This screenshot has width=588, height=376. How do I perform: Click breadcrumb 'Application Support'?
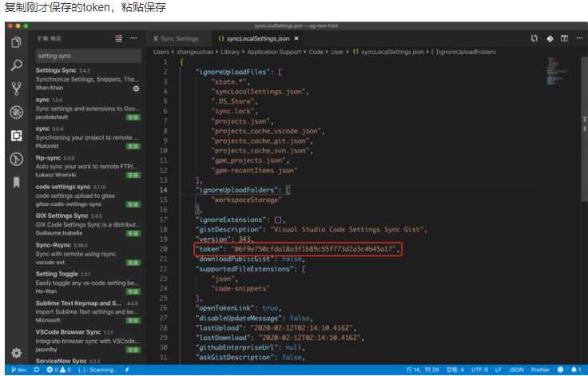(274, 52)
